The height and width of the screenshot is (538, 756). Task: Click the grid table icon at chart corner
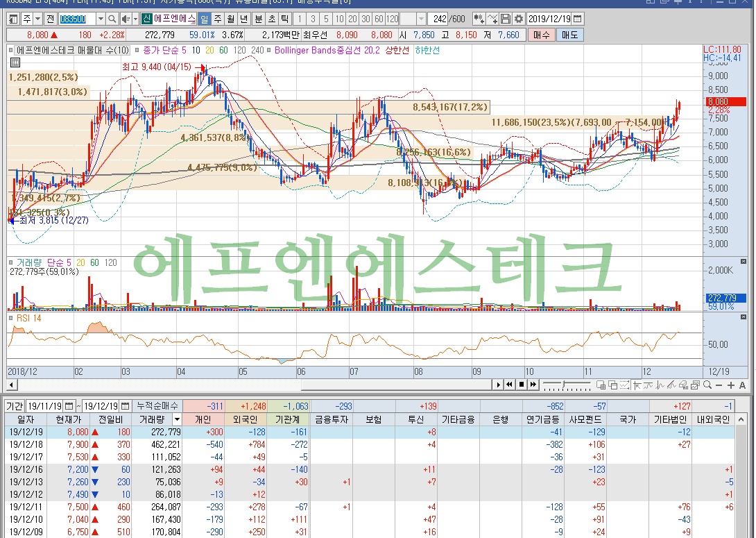click(15, 62)
